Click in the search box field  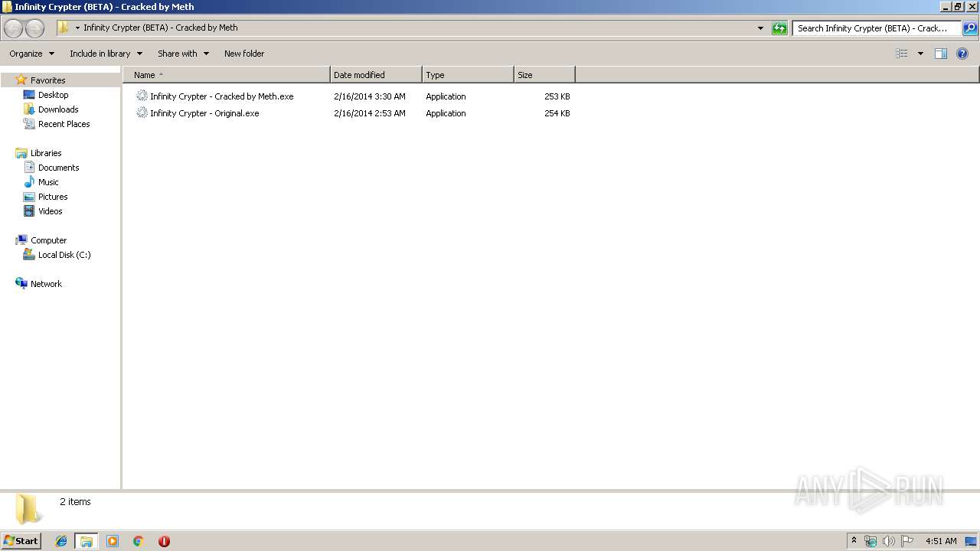pos(877,28)
